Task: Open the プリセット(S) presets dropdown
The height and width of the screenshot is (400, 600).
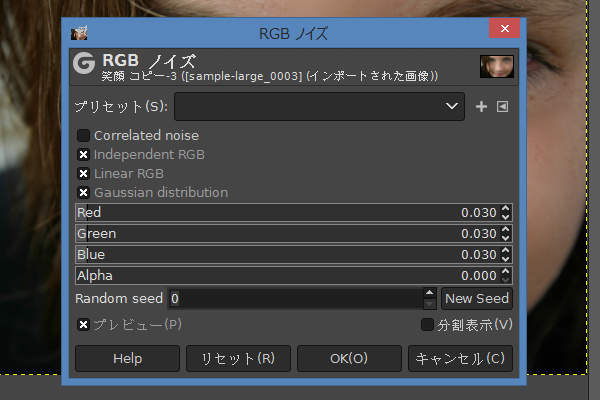Action: point(320,106)
